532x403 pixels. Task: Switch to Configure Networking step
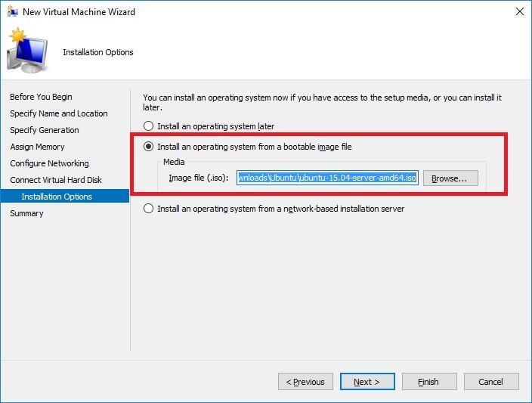point(50,163)
